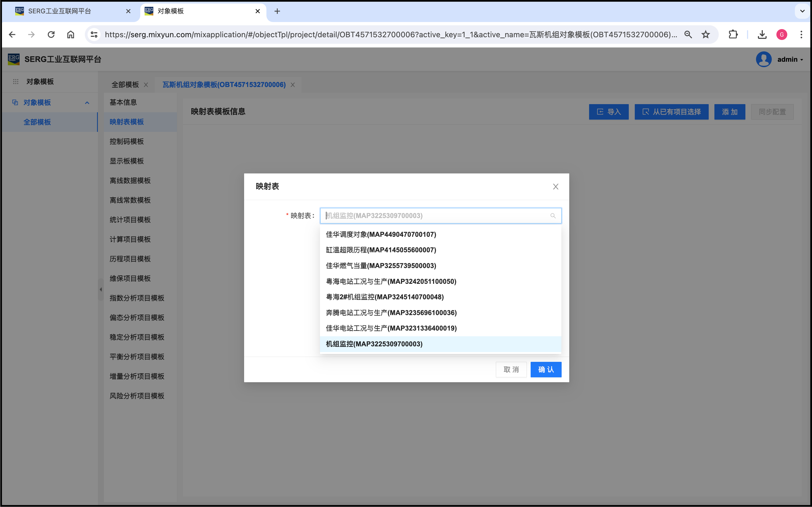Expand the browser tab search chevron
The height and width of the screenshot is (507, 812).
(802, 11)
